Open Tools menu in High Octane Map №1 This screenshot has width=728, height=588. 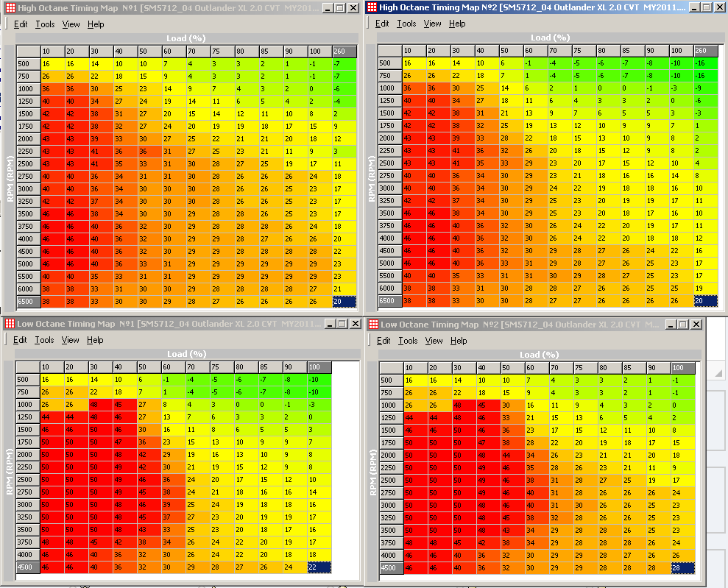[x=45, y=24]
